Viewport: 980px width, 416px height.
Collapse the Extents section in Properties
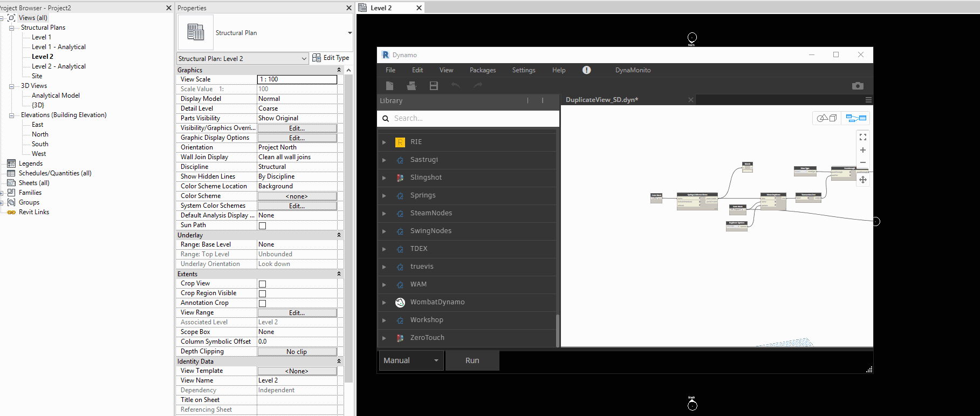click(x=339, y=274)
